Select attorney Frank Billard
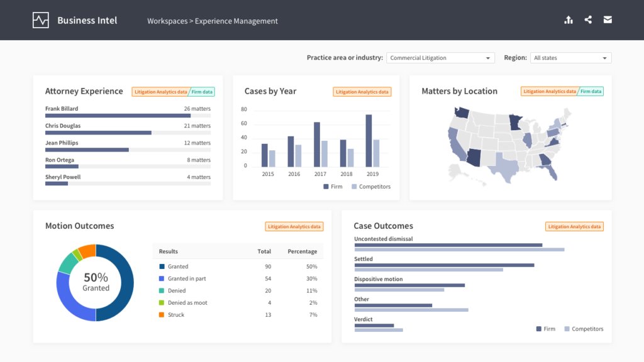 tap(61, 108)
